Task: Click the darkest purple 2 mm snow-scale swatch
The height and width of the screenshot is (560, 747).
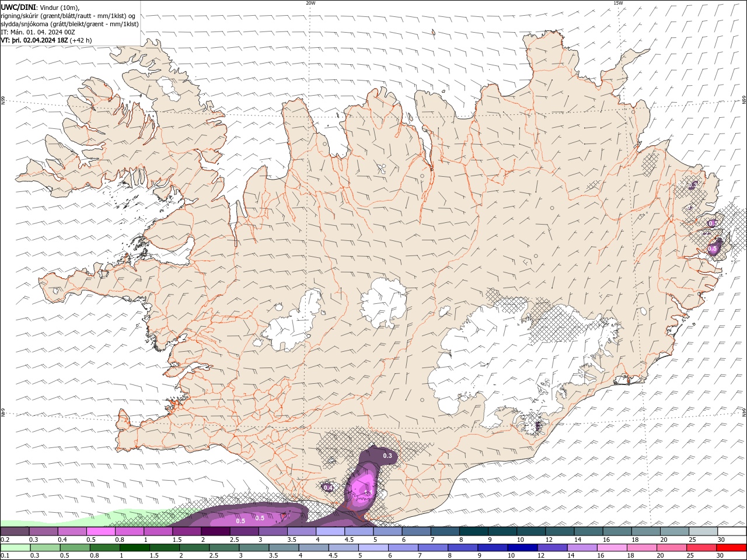Action: click(215, 531)
